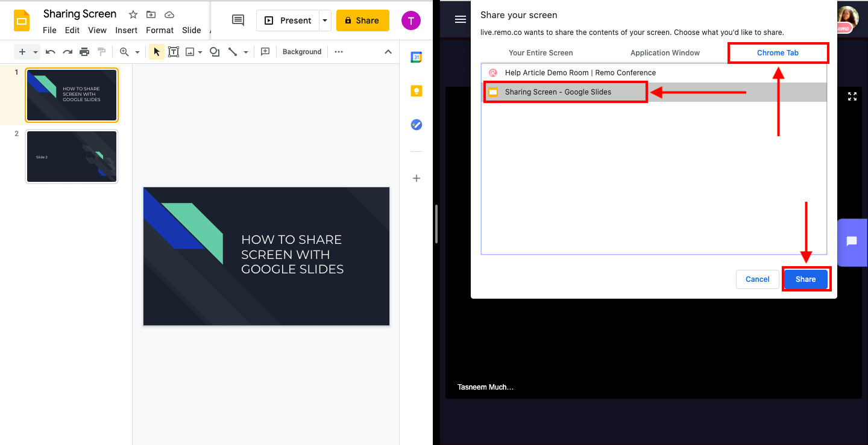Open the Format menu

(160, 30)
